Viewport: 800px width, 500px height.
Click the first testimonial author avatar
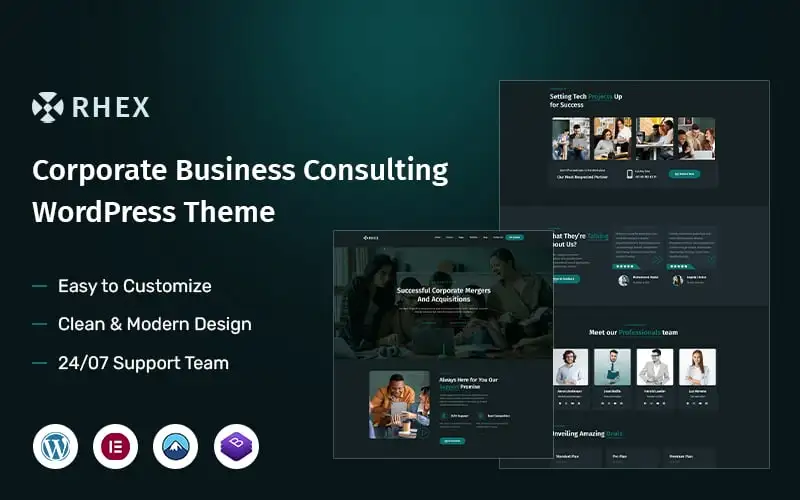click(x=623, y=280)
